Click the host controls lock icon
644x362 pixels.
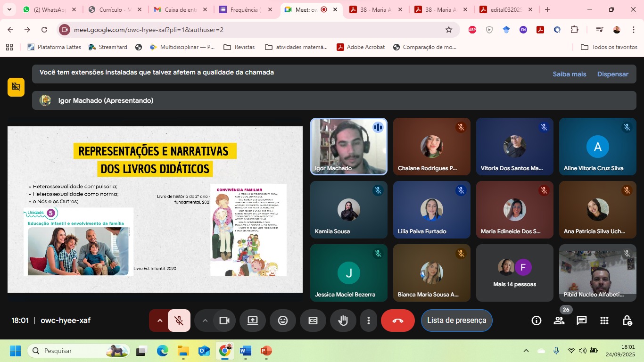pyautogui.click(x=627, y=321)
